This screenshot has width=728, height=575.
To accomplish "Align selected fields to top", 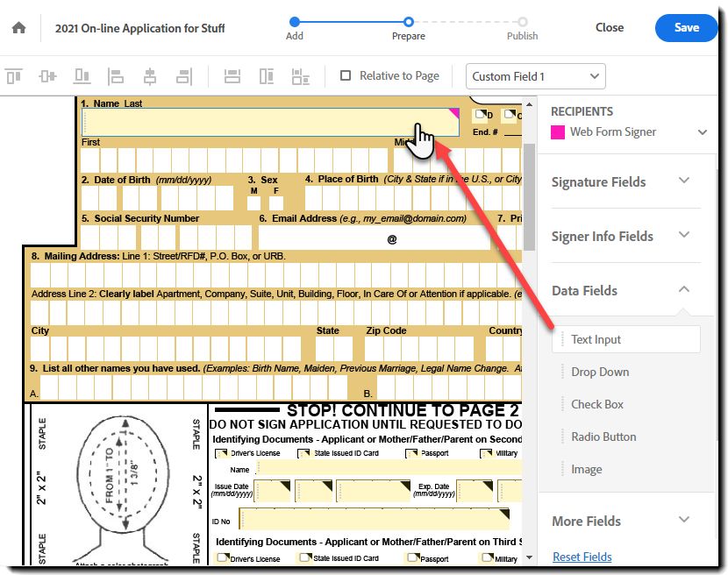I will point(14,76).
